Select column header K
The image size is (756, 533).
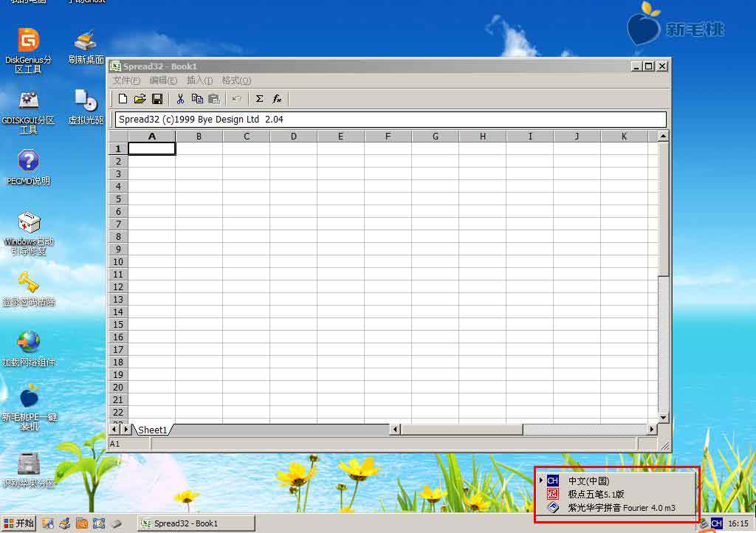[x=624, y=137]
